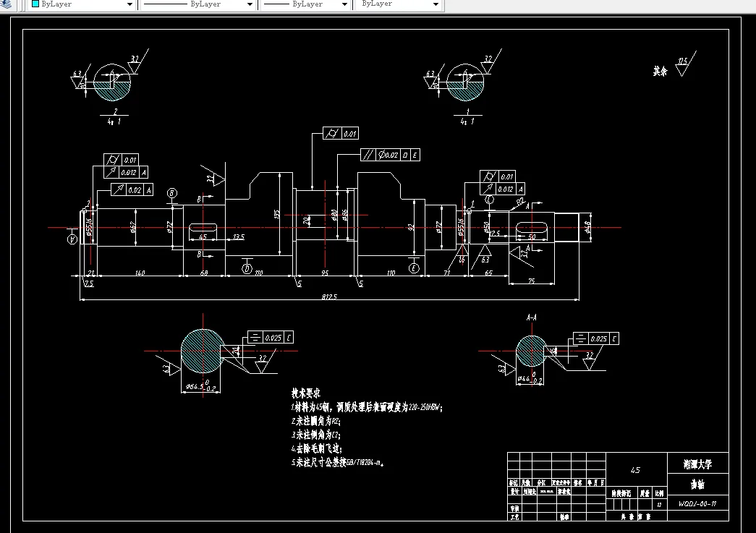Screen dimensions: 756x533
Task: Pick the 65 dimension text
Action: tap(488, 273)
